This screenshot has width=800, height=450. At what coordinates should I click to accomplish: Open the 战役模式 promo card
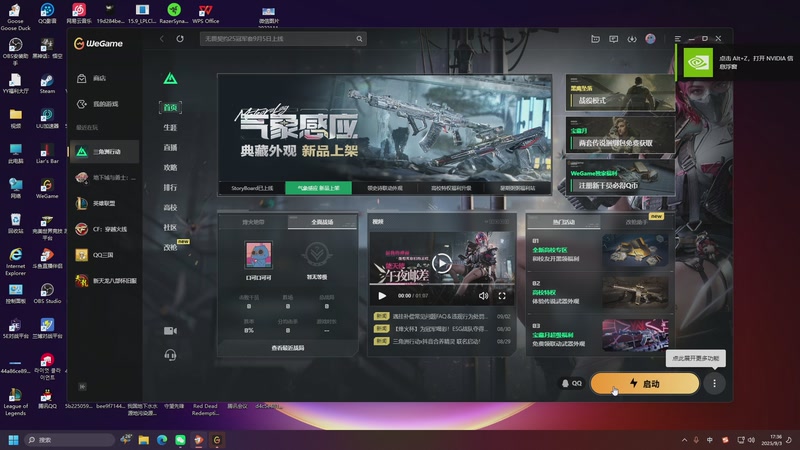[x=620, y=93]
